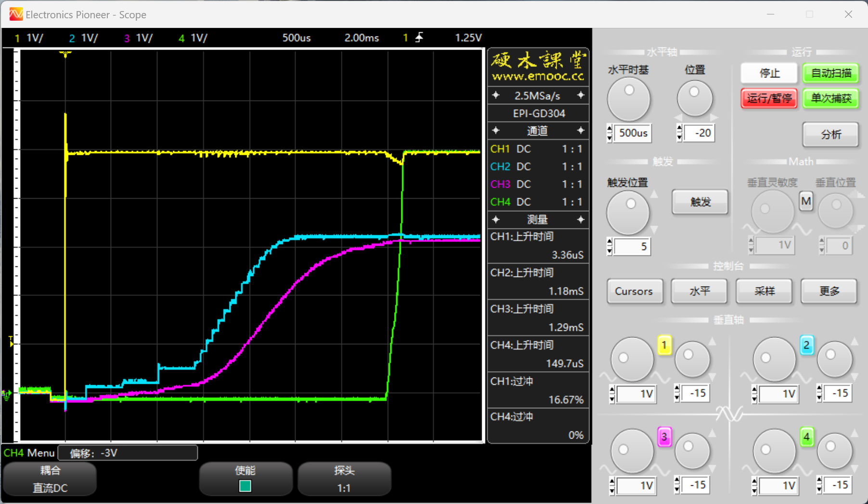Screen dimensions: 868x504
Task: Click the down arrow of trigger position stepper
Action: [610, 251]
